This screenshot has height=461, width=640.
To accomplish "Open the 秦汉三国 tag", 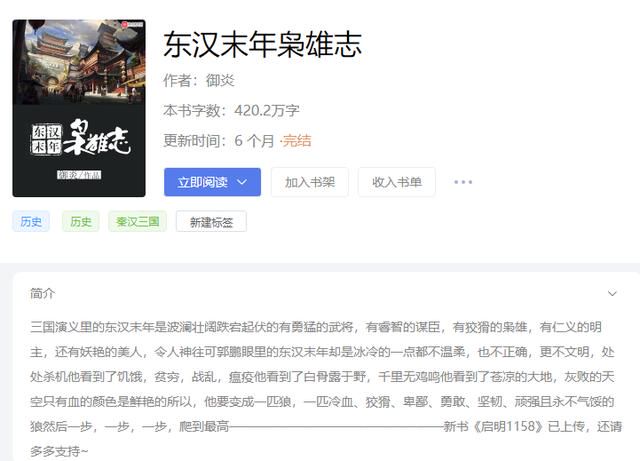I will pos(138,221).
